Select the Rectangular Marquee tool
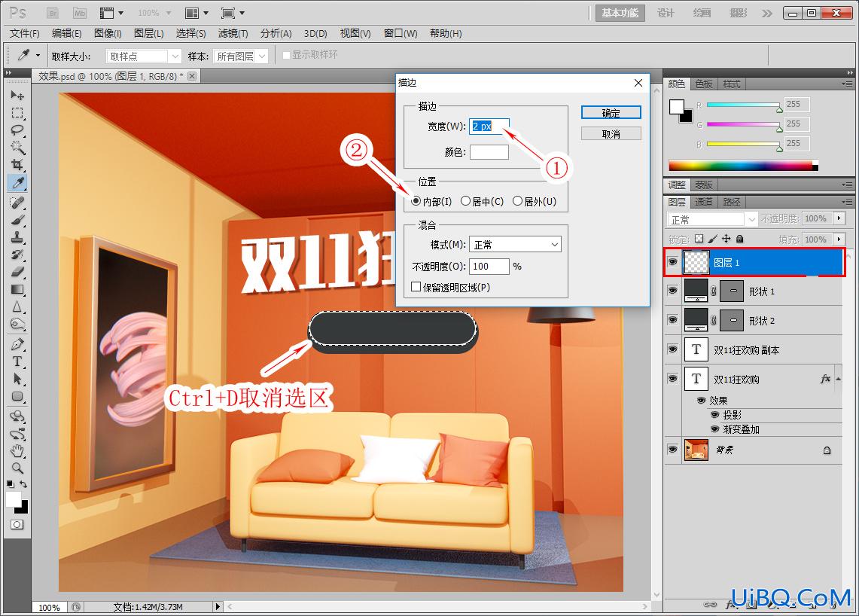 (x=17, y=113)
